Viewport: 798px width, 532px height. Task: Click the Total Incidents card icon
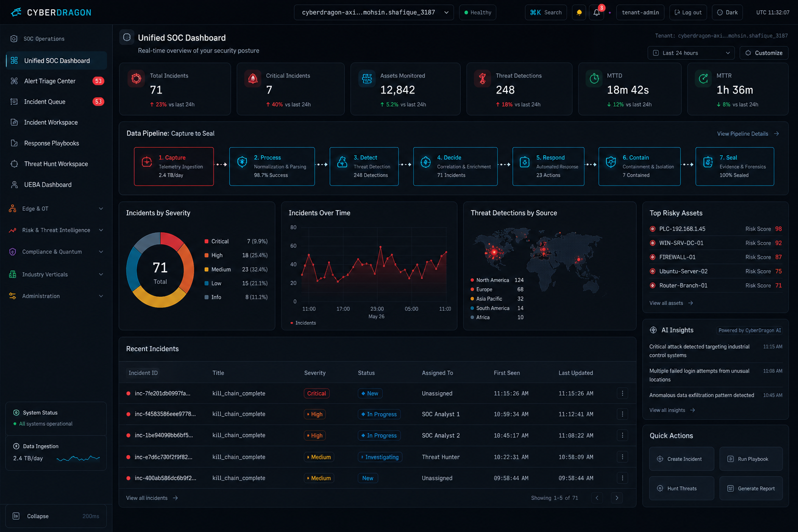(x=136, y=78)
